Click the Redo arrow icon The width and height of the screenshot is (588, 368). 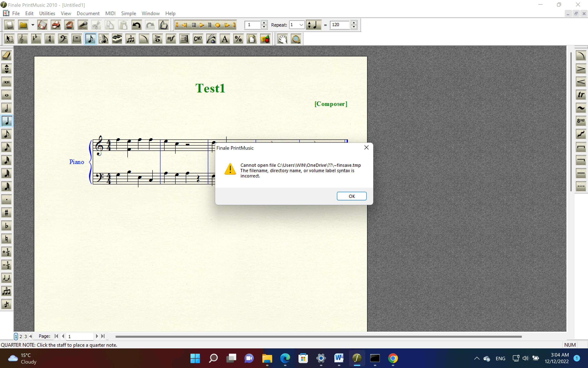pyautogui.click(x=150, y=25)
